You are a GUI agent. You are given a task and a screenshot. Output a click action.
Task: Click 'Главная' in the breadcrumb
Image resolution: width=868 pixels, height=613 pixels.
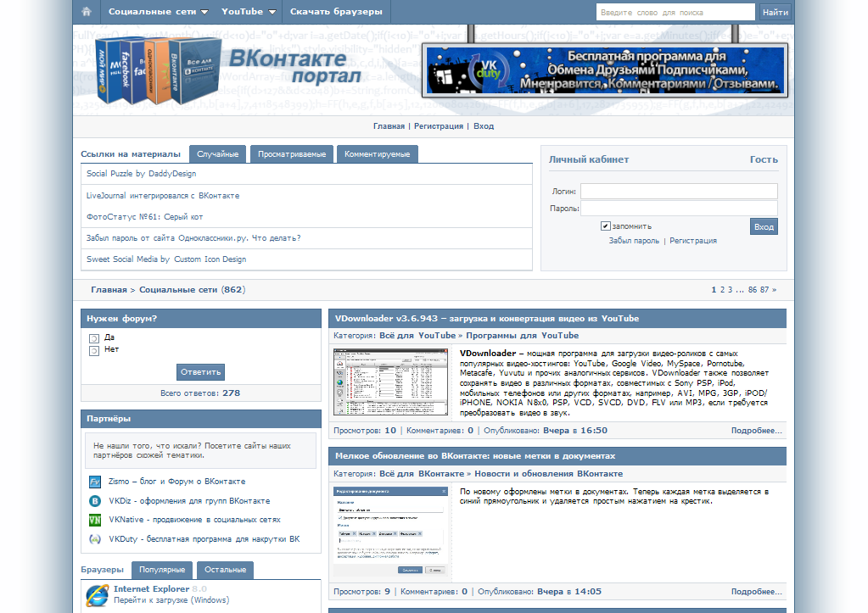109,290
